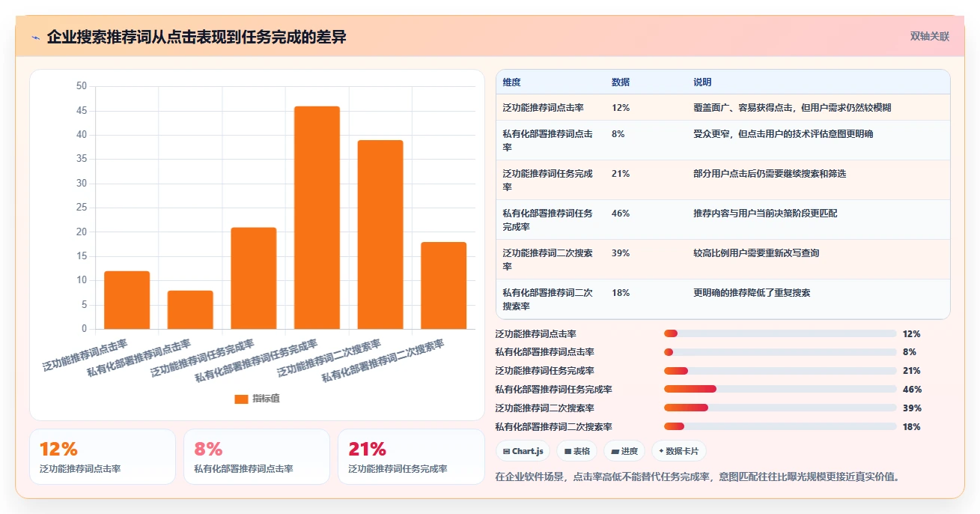
Task: Click the 18% progress bar
Action: point(780,427)
